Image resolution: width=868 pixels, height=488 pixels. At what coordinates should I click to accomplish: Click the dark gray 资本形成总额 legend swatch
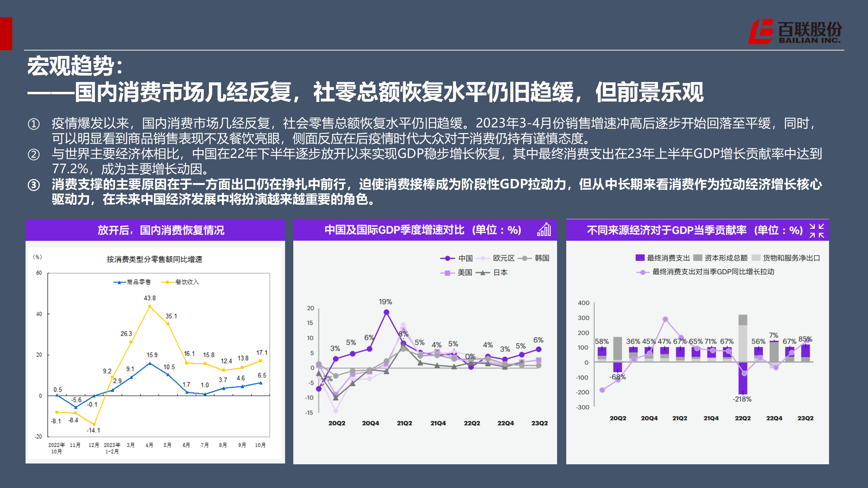point(697,258)
